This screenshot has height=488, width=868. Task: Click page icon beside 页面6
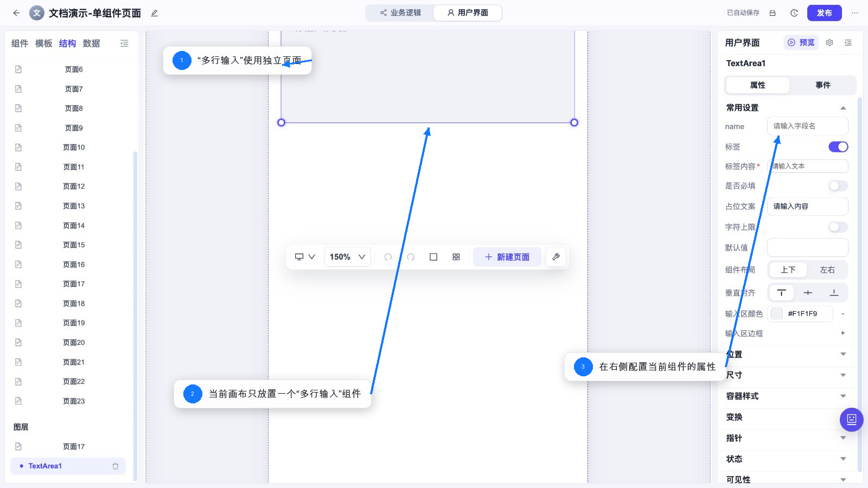point(18,69)
